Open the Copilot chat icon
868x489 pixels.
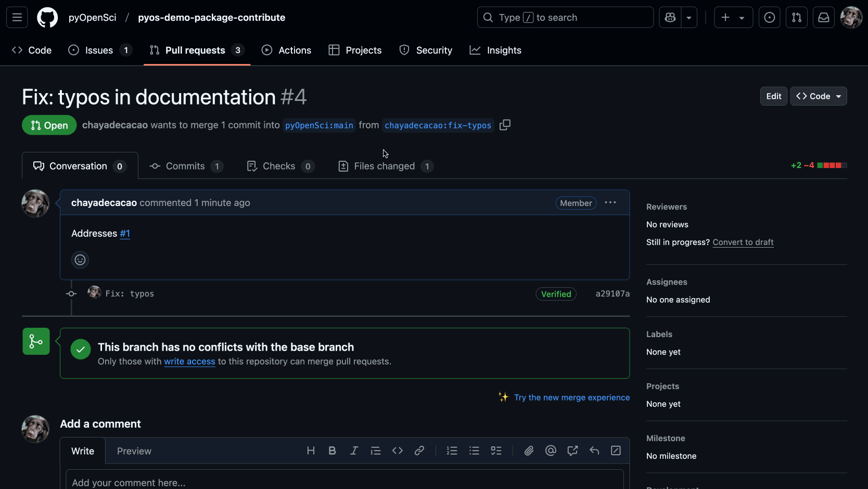pyautogui.click(x=670, y=17)
